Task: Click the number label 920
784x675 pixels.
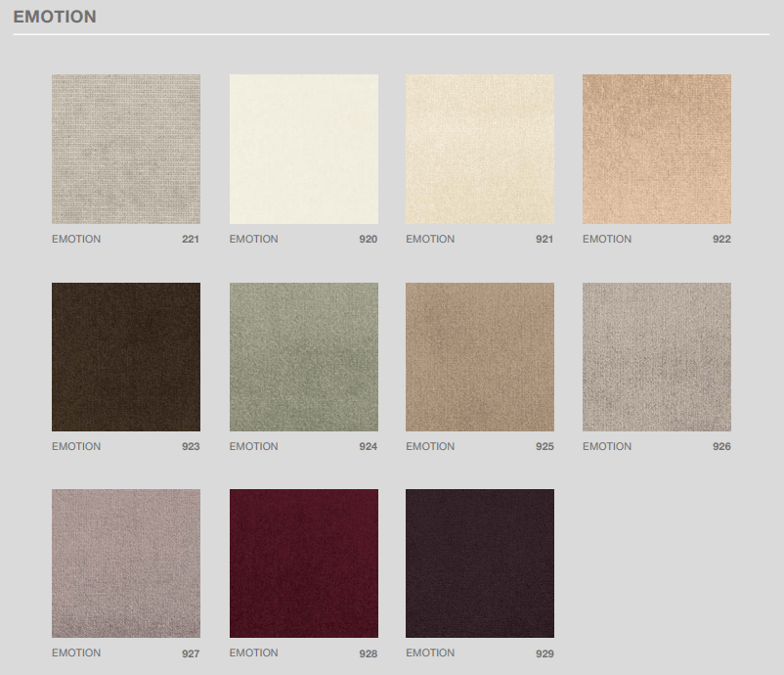Action: 368,239
